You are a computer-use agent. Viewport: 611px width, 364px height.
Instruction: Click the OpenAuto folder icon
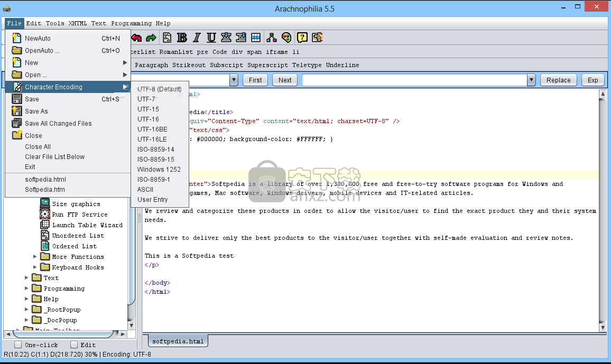(17, 50)
